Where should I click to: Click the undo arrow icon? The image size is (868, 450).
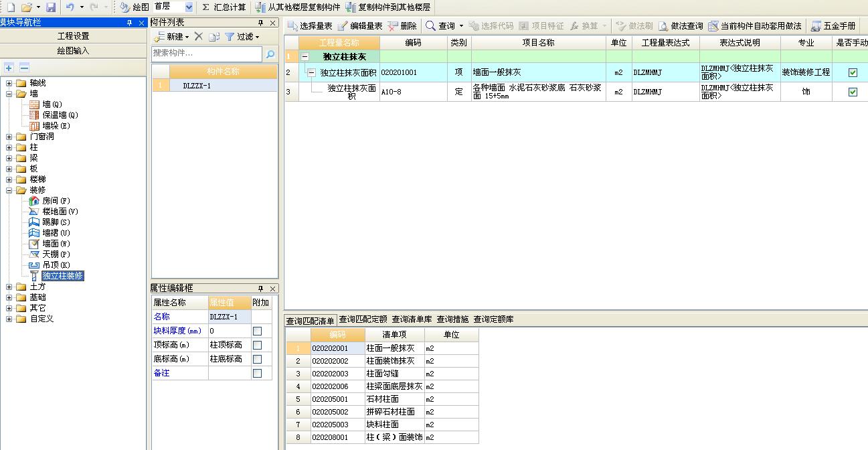70,7
